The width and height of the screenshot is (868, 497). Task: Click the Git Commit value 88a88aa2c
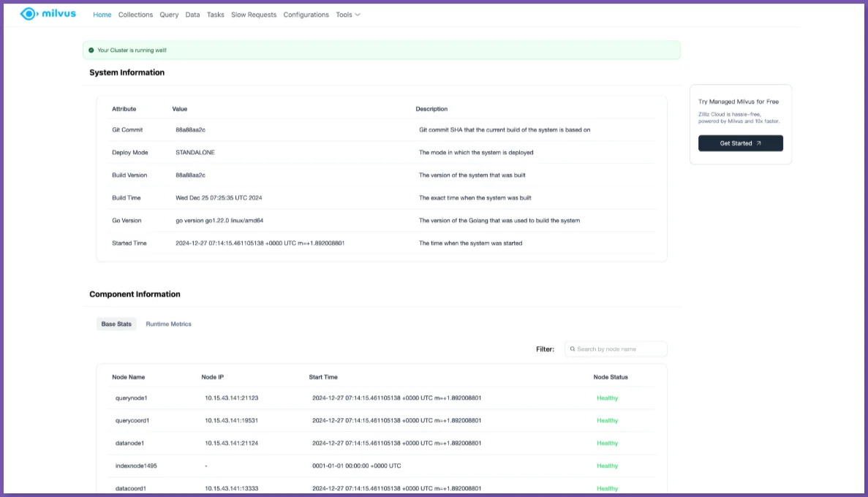tap(190, 130)
